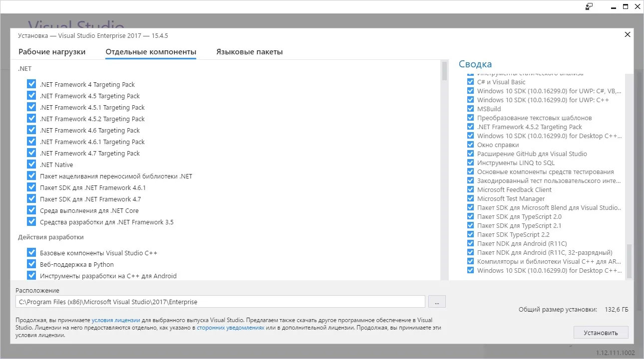Uncheck Среда выполнения для .NET Core
Image resolution: width=644 pixels, height=359 pixels.
(x=32, y=210)
